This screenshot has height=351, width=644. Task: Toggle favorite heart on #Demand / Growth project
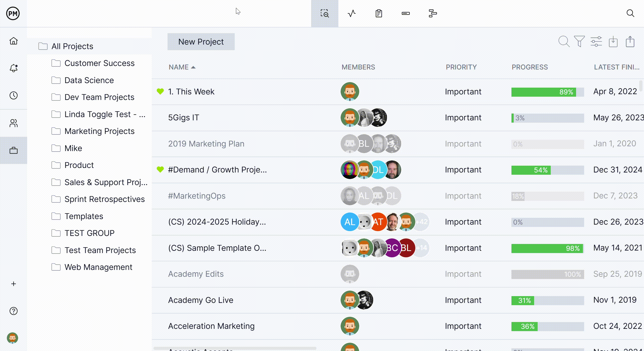pyautogui.click(x=160, y=169)
